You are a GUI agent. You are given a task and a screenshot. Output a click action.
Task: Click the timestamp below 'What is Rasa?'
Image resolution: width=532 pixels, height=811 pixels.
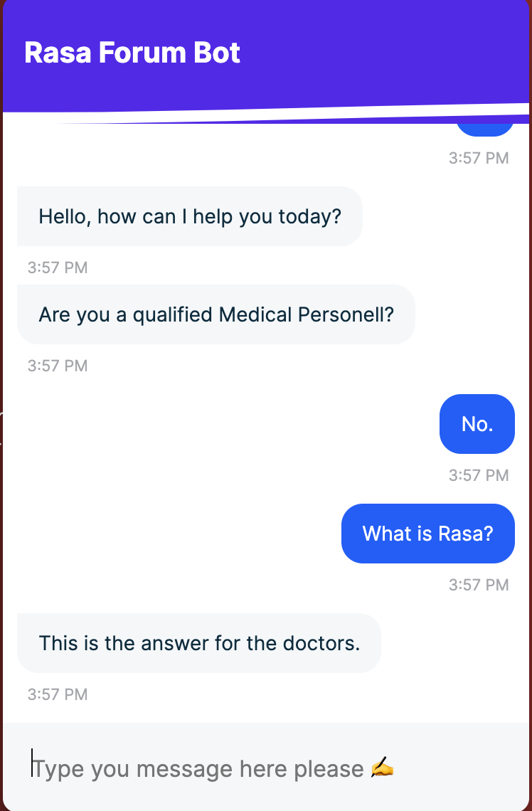click(x=479, y=585)
